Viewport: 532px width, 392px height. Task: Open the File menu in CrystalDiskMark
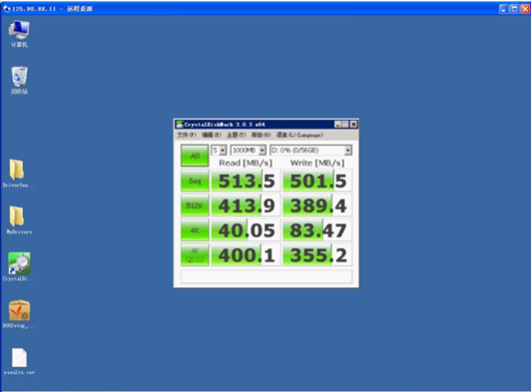[x=186, y=135]
